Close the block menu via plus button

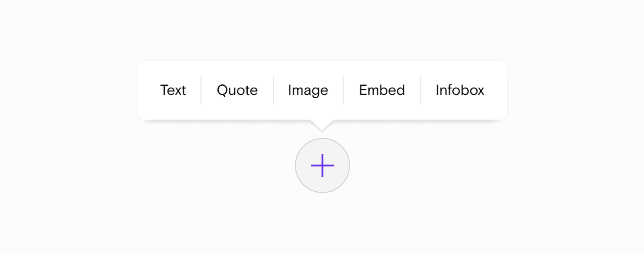322,166
